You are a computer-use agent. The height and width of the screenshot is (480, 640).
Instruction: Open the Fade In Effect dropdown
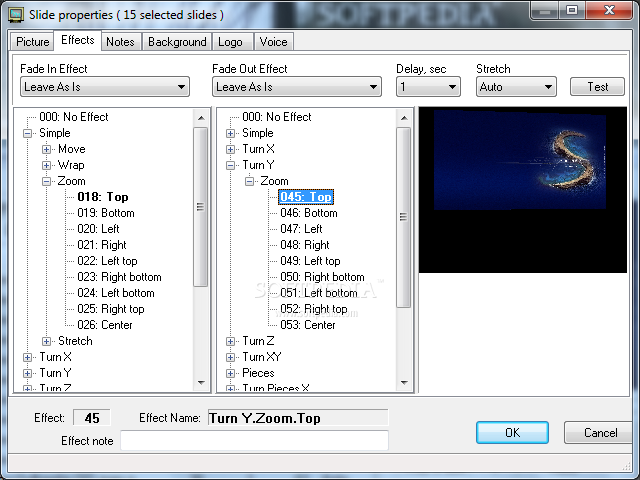pyautogui.click(x=105, y=87)
